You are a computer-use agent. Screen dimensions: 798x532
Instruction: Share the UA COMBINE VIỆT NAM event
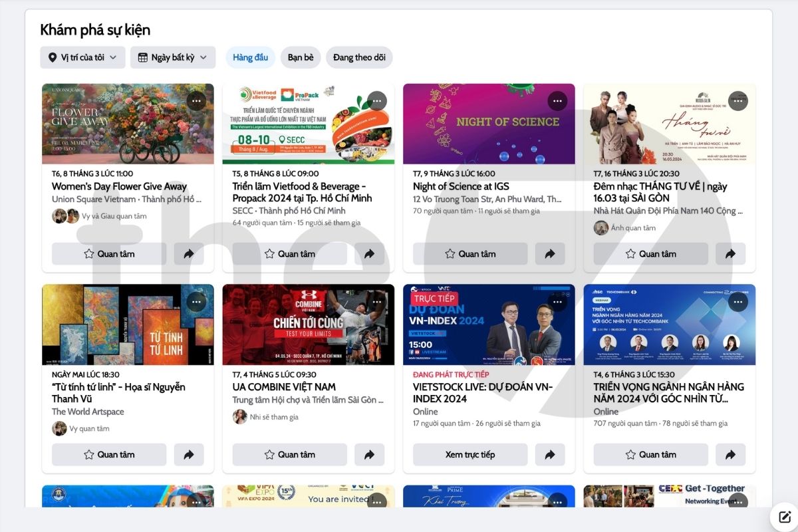pos(369,454)
